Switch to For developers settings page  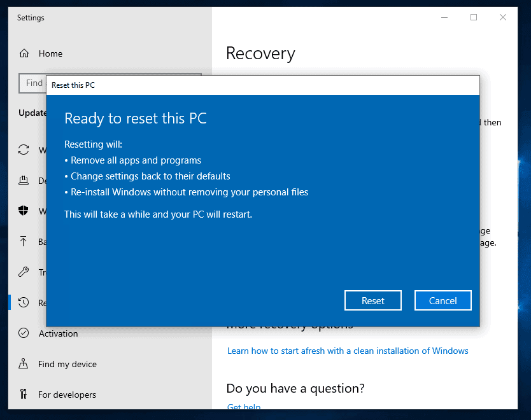click(x=67, y=395)
